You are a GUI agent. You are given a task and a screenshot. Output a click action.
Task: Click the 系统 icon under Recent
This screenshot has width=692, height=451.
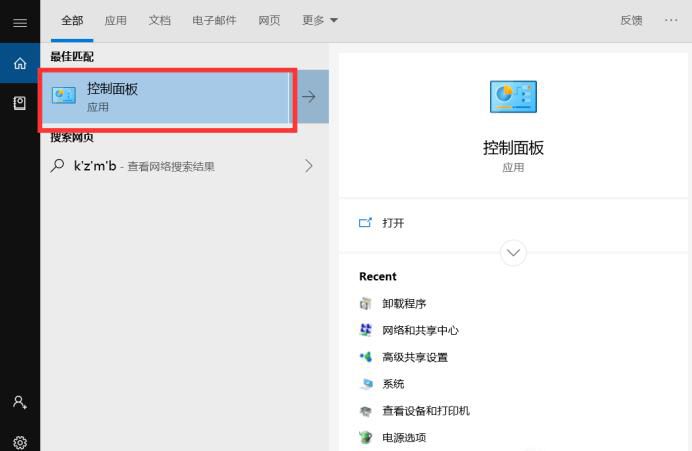(365, 384)
